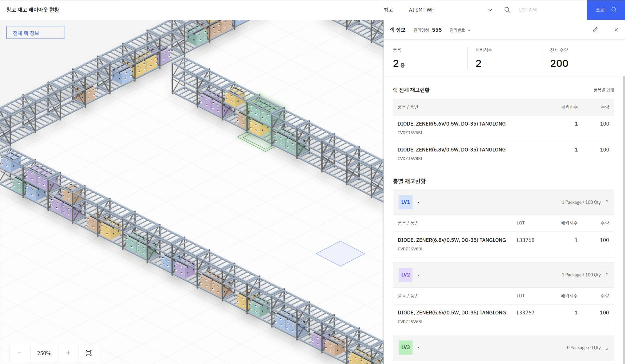The image size is (625, 364).
Task: Click the LV2 level badge
Action: (x=405, y=275)
